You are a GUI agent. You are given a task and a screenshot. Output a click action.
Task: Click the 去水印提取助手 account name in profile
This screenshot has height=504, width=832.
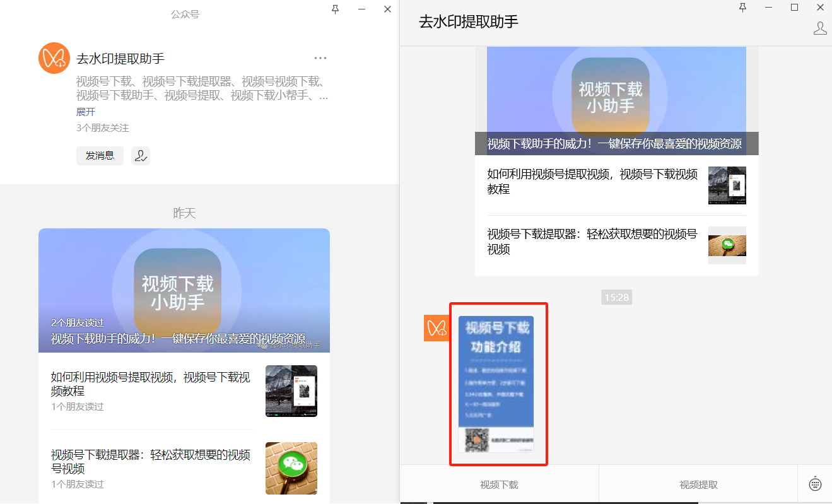[x=120, y=59]
